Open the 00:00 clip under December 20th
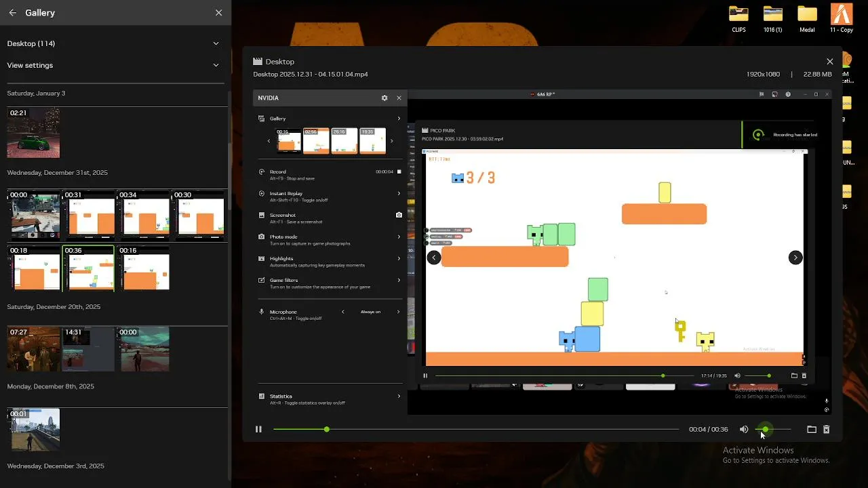Screen dimensions: 868x488 coord(143,349)
